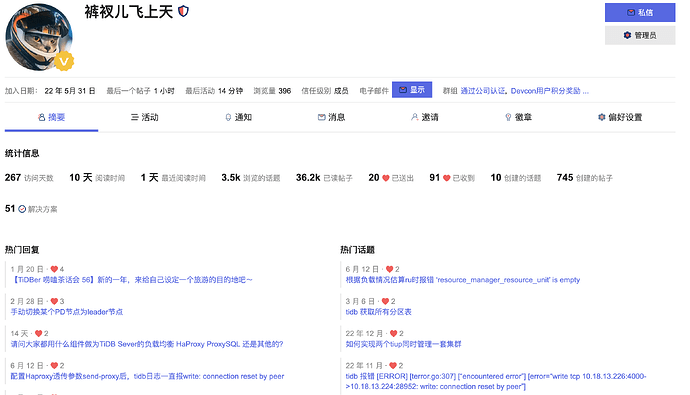The image size is (690, 395).
Task: Click the heart on the 3月6日 topic
Action: click(385, 301)
